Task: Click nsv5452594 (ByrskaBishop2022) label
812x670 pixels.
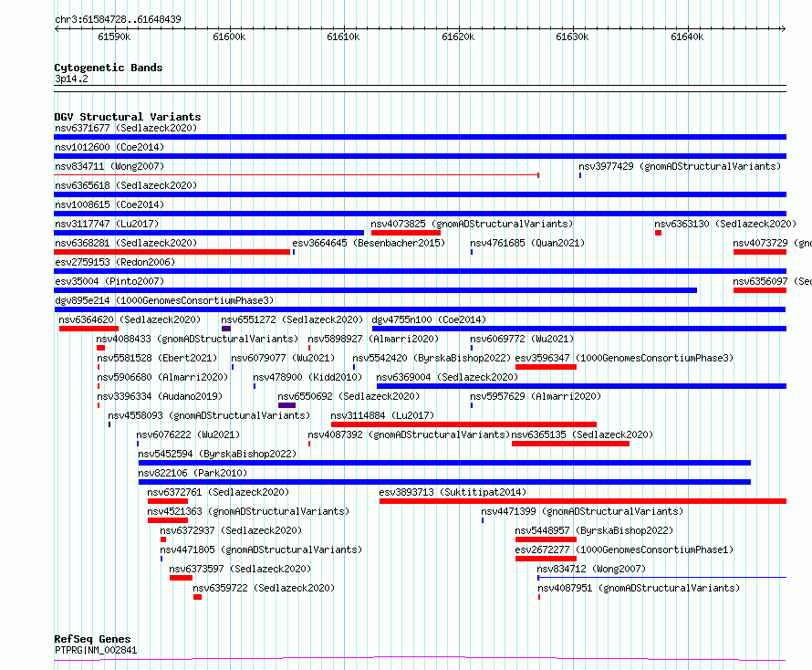Action: point(217,454)
